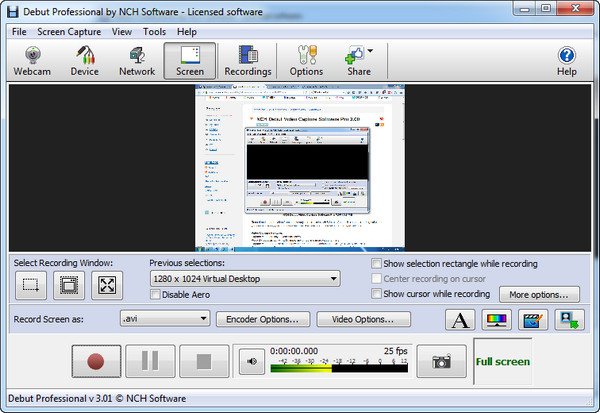This screenshot has height=413, width=600.
Task: Open the Previous selections dropdown
Action: pos(245,279)
